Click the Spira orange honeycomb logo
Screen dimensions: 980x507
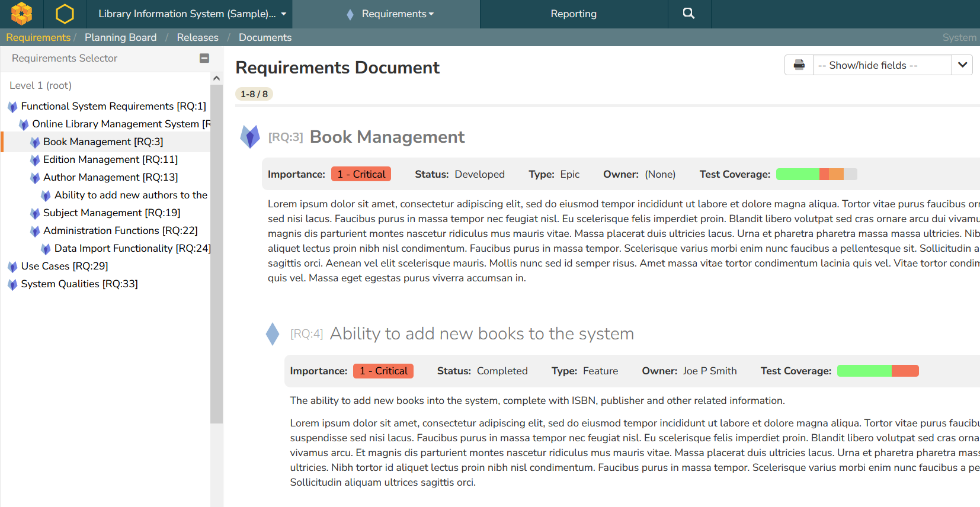pos(21,14)
